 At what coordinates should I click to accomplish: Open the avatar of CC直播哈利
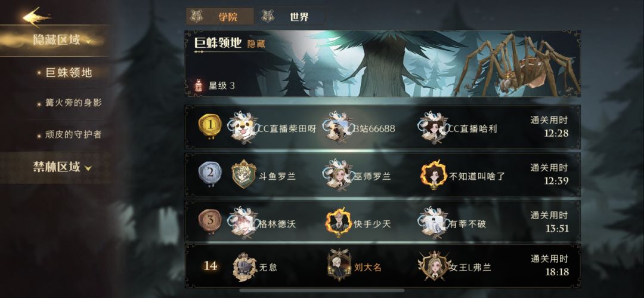point(434,127)
